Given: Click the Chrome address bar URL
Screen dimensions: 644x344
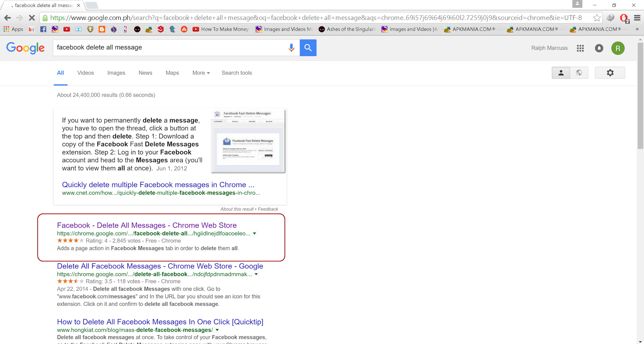Looking at the screenshot, I should pos(316,18).
